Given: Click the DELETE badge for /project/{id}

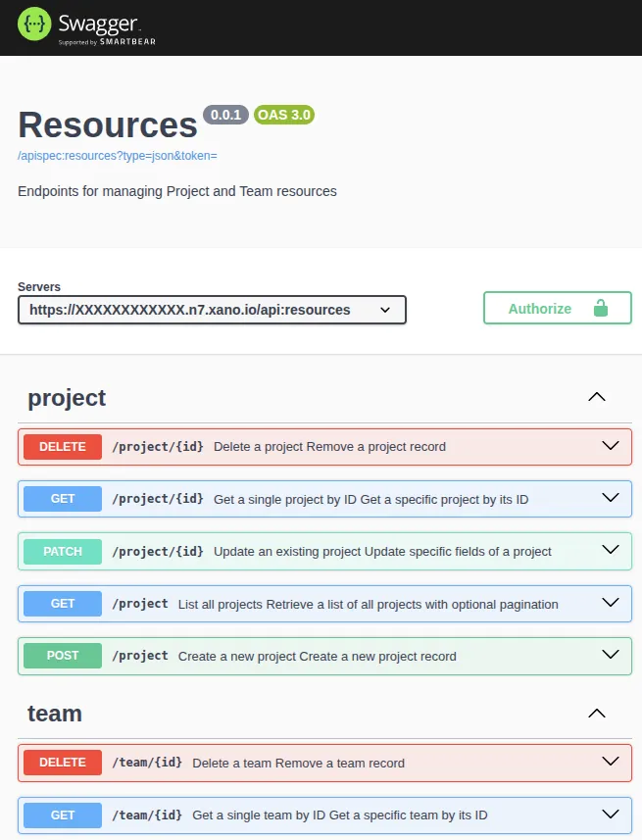Looking at the screenshot, I should [63, 447].
